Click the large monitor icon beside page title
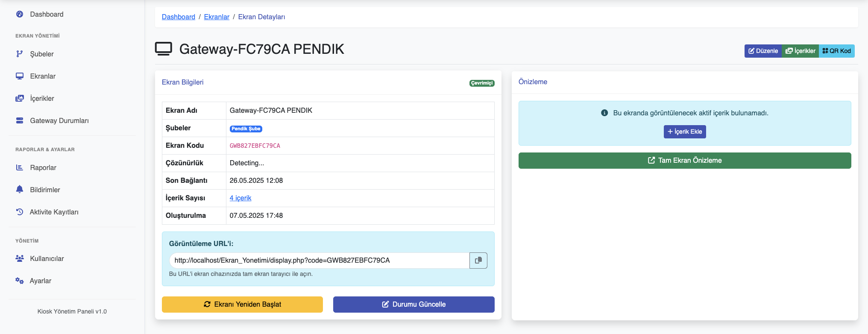The height and width of the screenshot is (334, 868). point(164,49)
